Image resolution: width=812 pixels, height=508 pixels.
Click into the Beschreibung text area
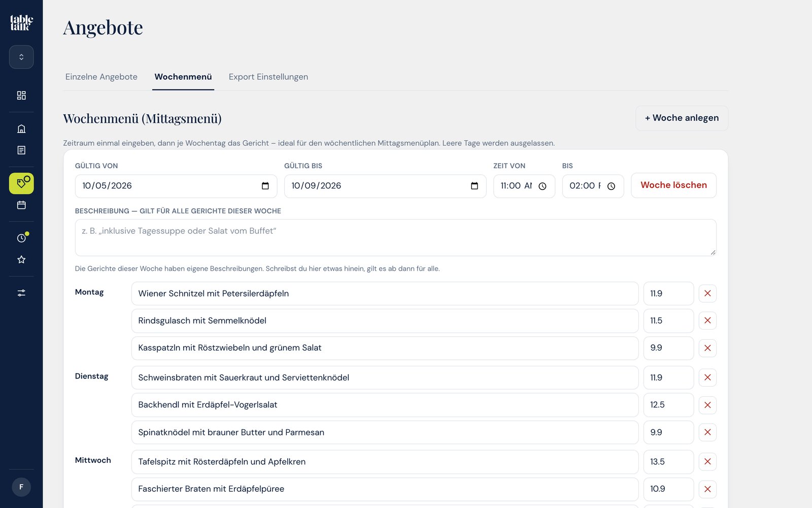(395, 238)
